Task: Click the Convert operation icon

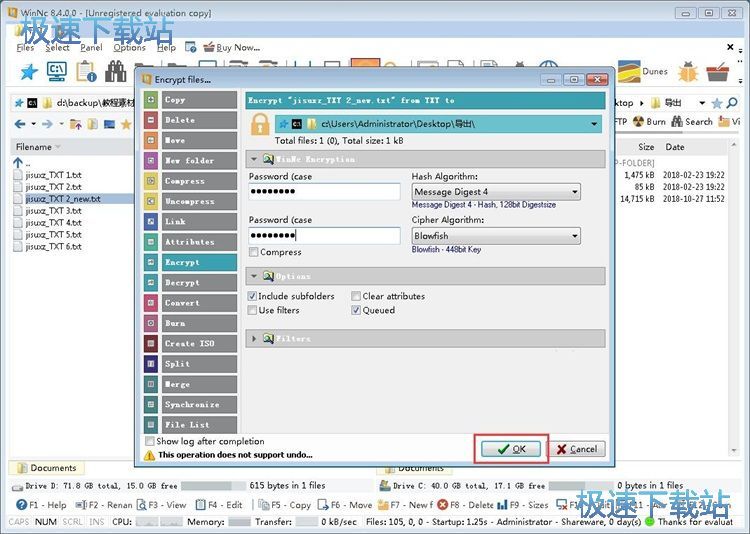Action: coord(151,303)
